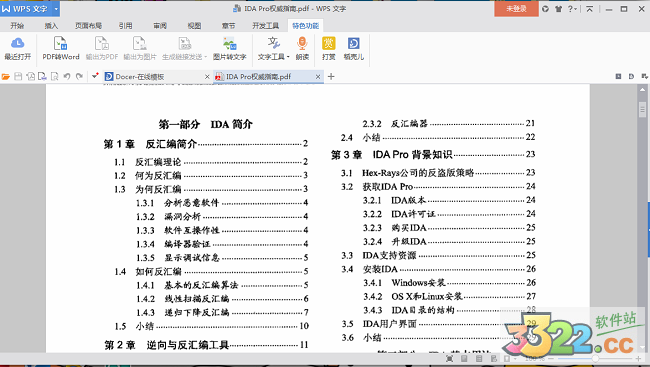The width and height of the screenshot is (650, 367).
Task: Switch to the 开始 ribbon tab
Action: 17,26
